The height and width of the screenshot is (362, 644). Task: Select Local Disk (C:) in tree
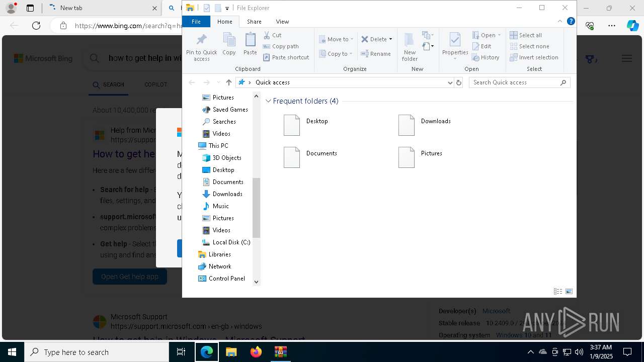(226, 242)
